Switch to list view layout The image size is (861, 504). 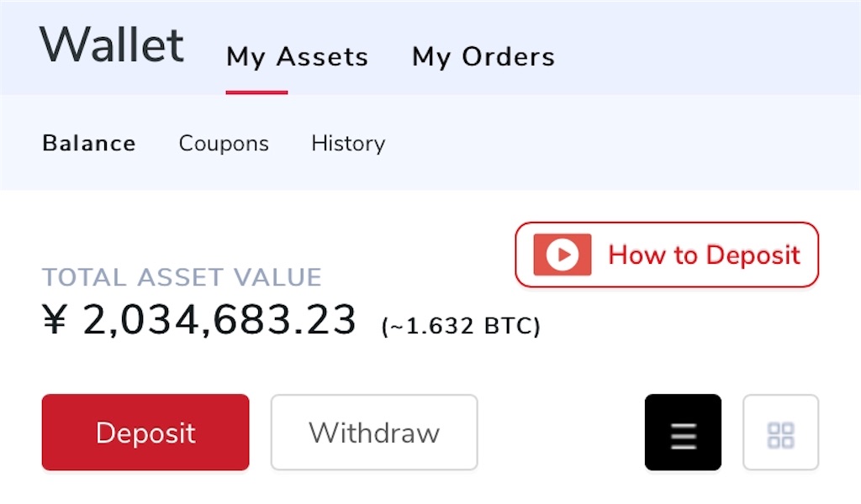pyautogui.click(x=683, y=432)
